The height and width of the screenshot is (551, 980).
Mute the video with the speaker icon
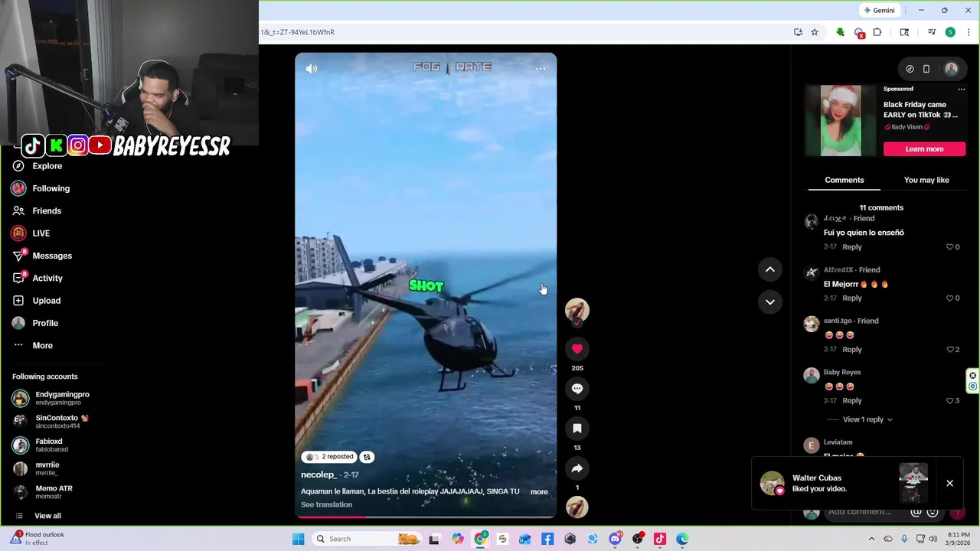click(312, 69)
